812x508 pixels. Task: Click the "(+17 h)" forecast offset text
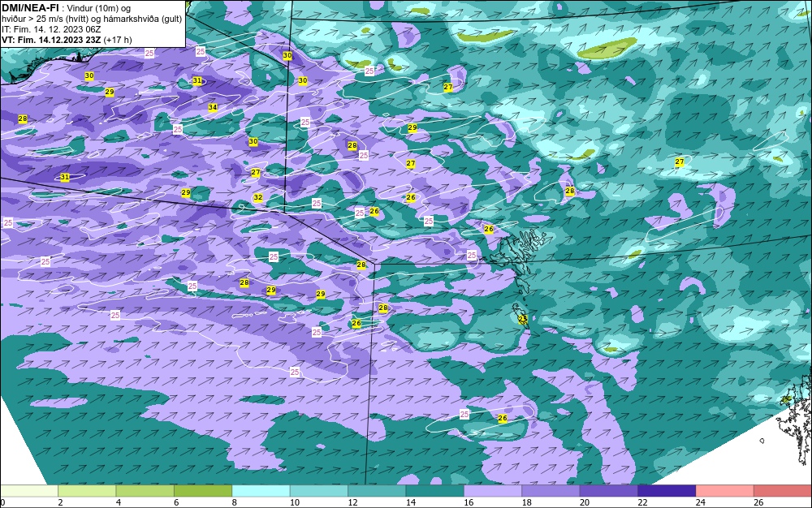tap(118, 40)
